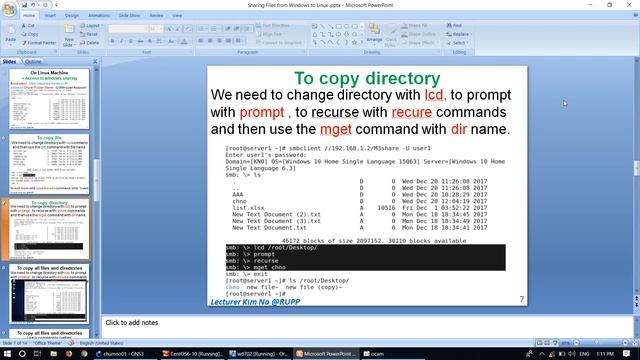Screen dimensions: 640x360
Task: Click the Save icon in Quick Access toolbar
Action: [24, 5]
